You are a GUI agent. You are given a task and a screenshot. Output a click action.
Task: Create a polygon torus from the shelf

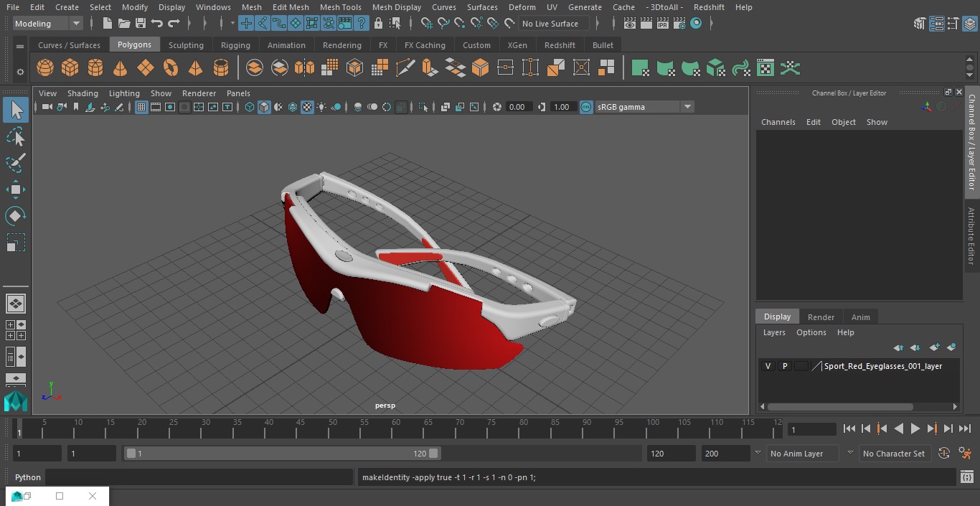[171, 68]
